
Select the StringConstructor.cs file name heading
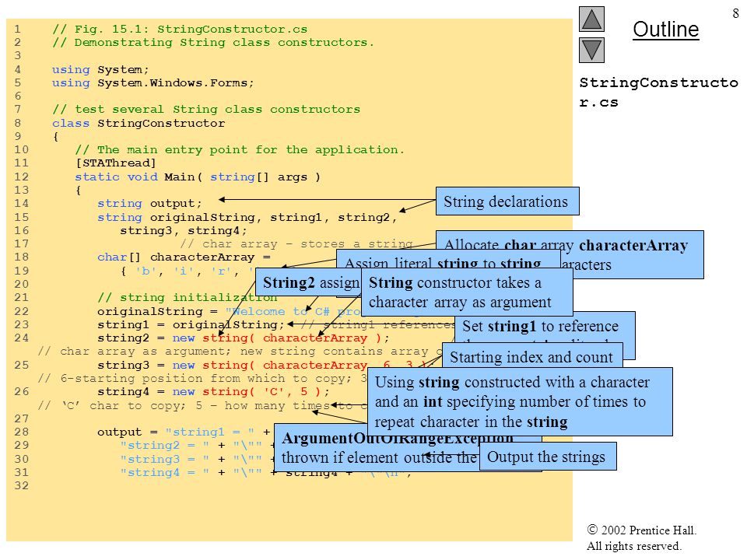pyautogui.click(x=658, y=93)
